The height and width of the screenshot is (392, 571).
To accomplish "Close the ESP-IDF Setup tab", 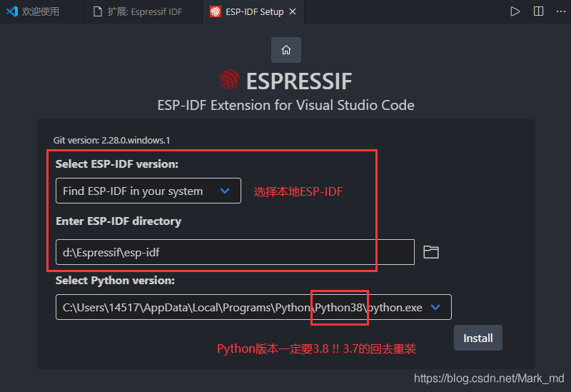I will (293, 11).
